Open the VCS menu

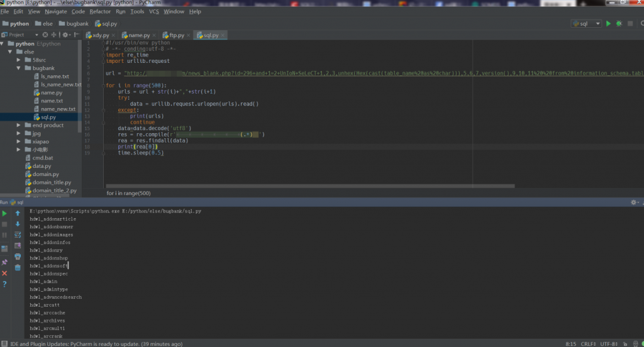[x=153, y=11]
